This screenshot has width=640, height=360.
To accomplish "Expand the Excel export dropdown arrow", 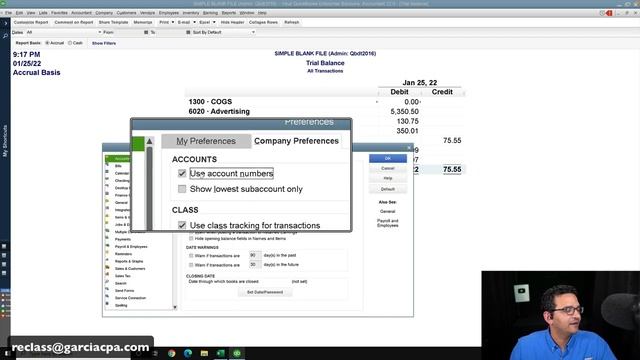I will (x=214, y=22).
